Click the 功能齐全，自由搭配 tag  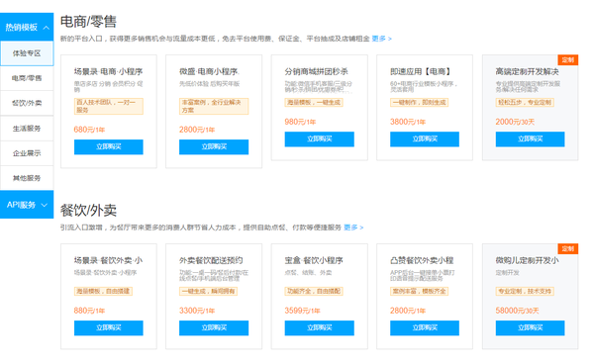click(x=314, y=291)
